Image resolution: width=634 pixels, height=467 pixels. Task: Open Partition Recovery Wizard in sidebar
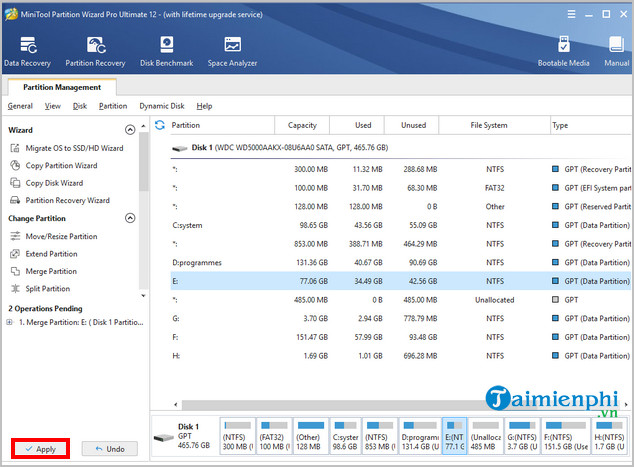pos(59,200)
